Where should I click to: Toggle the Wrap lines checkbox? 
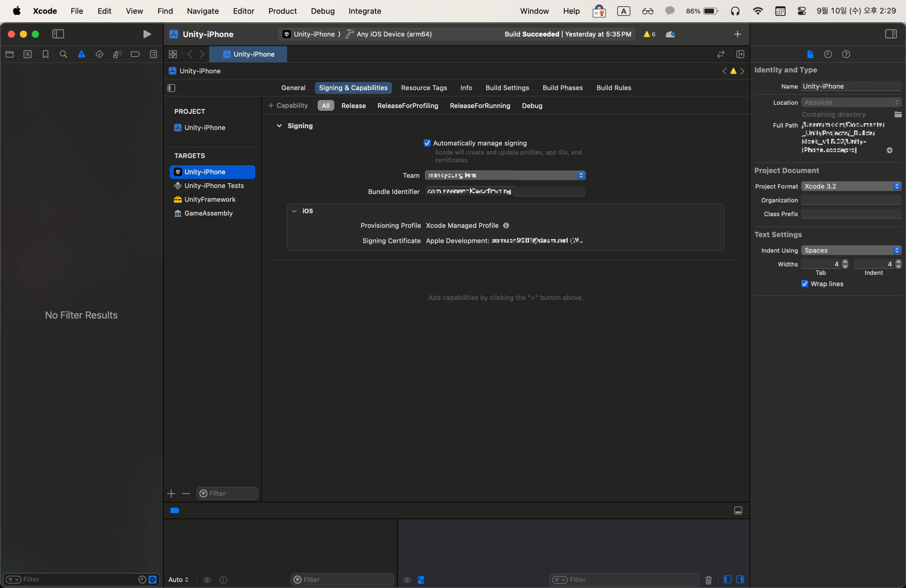pyautogui.click(x=804, y=284)
